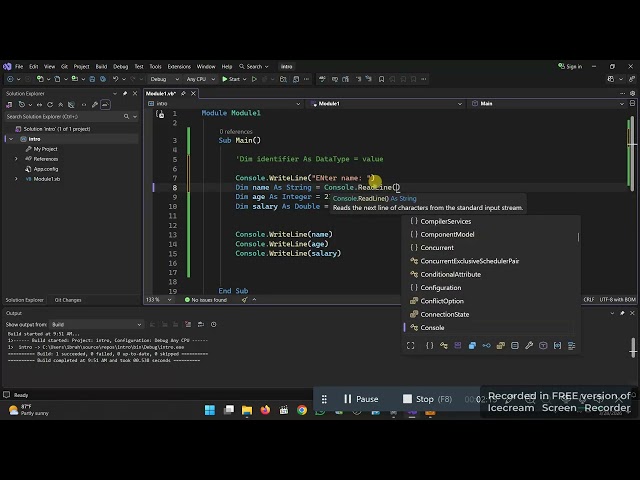Image resolution: width=640 pixels, height=480 pixels.
Task: Click Navigate Backward icon in toolbar
Action: tap(10, 79)
